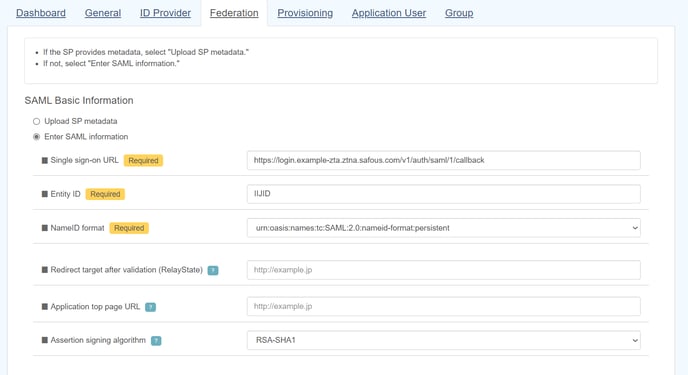
Task: Click the RelayState redirect target input field
Action: [444, 270]
